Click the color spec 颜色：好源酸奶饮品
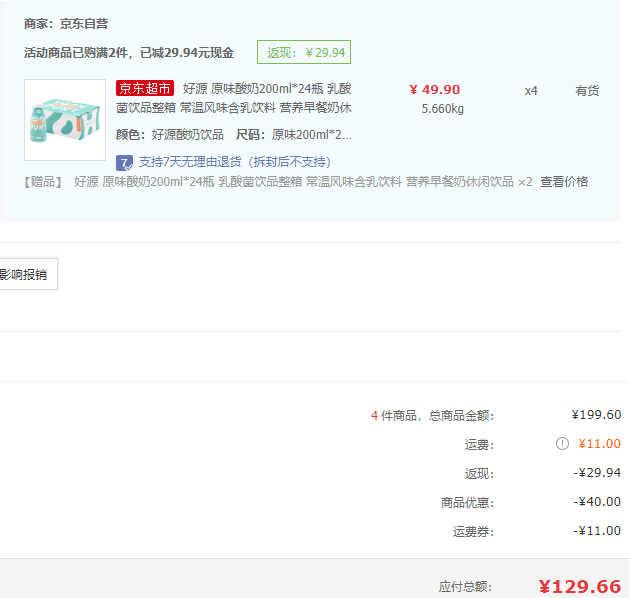This screenshot has width=629, height=598. [170, 135]
